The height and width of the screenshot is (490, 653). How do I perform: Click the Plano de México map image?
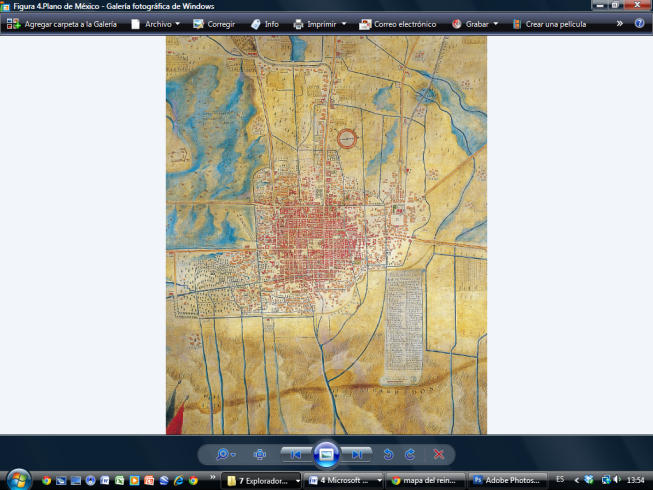(326, 235)
